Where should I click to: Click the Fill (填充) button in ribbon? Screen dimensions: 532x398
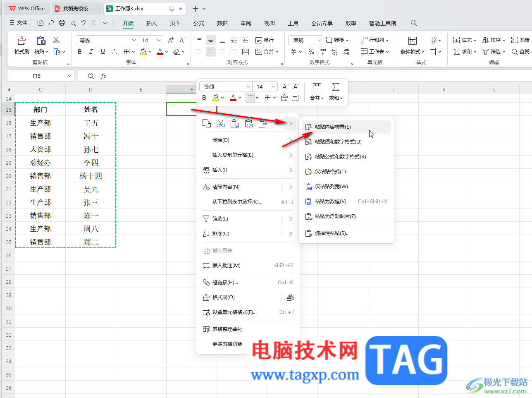point(465,40)
